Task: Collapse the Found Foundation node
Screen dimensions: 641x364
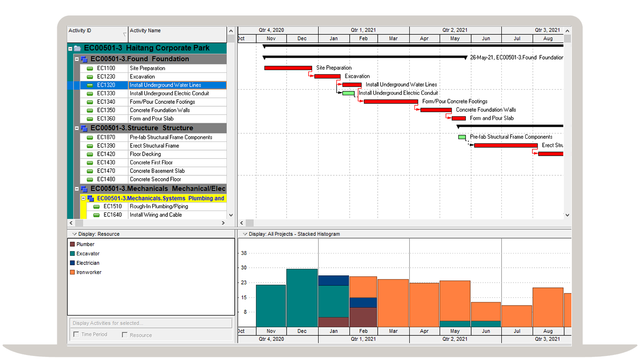Action: pos(76,59)
